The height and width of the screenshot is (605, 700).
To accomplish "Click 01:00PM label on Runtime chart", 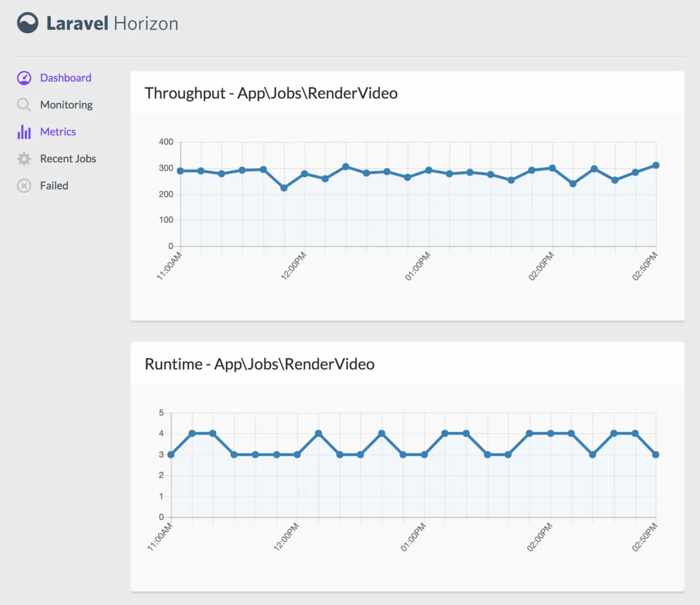I will coord(413,537).
